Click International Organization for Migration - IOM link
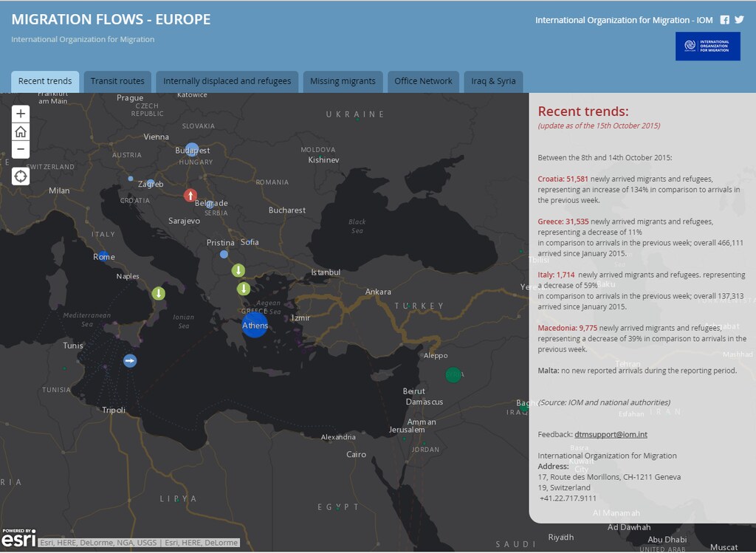Image resolution: width=756 pixels, height=553 pixels. coord(624,20)
